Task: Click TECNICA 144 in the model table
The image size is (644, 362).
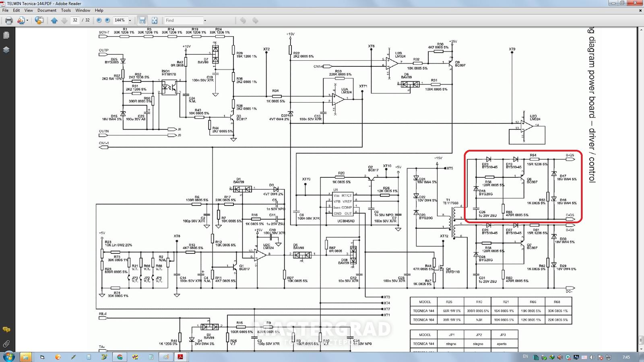Action: 423,311
